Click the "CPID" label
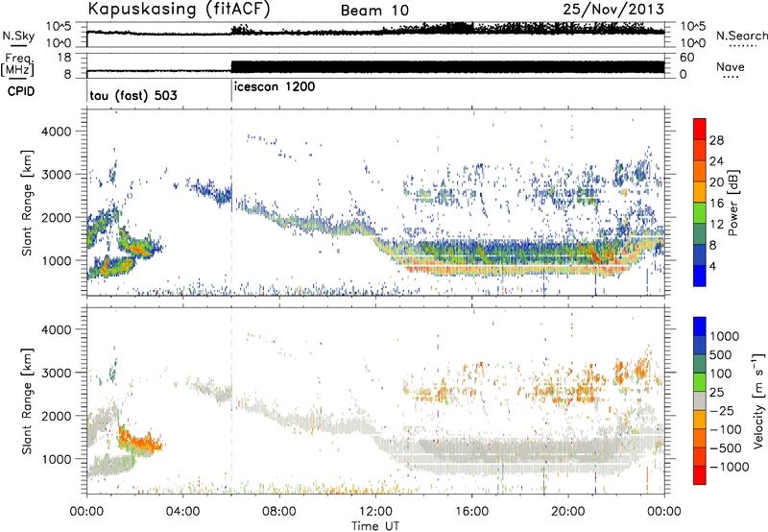Image resolution: width=768 pixels, height=532 pixels. pos(21,91)
